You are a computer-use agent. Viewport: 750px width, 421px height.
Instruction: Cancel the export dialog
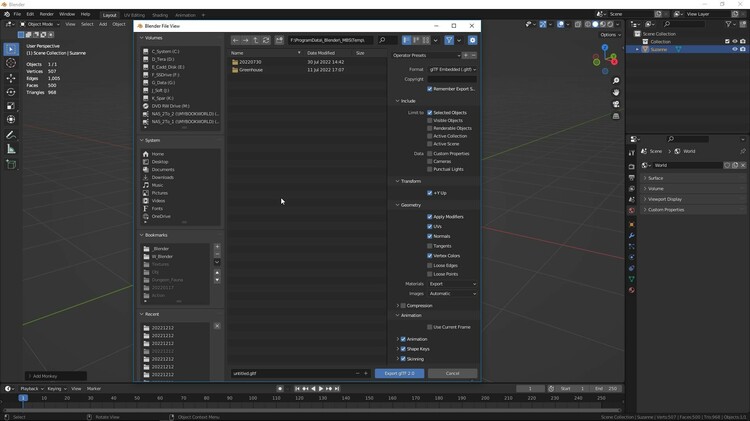(x=452, y=373)
